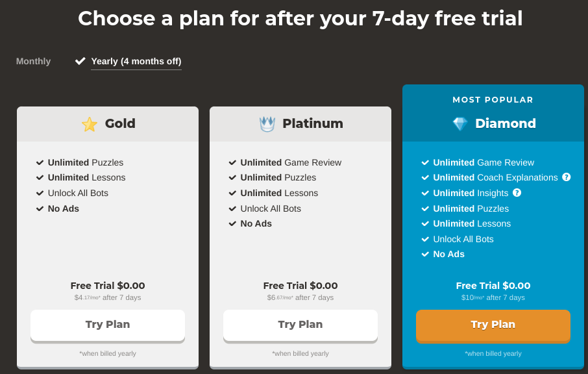
Task: Try the Gold plan
Action: pyautogui.click(x=108, y=325)
